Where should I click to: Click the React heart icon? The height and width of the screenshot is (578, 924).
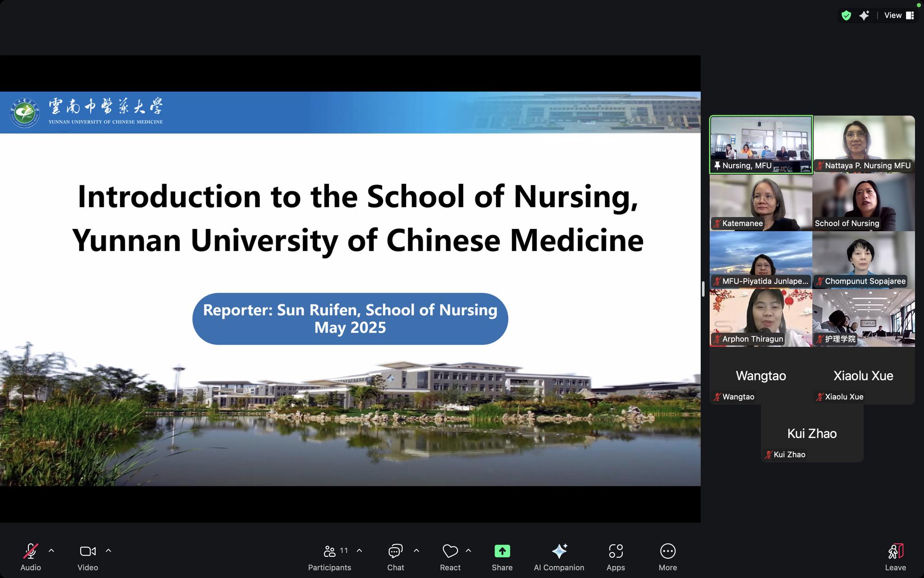point(450,551)
